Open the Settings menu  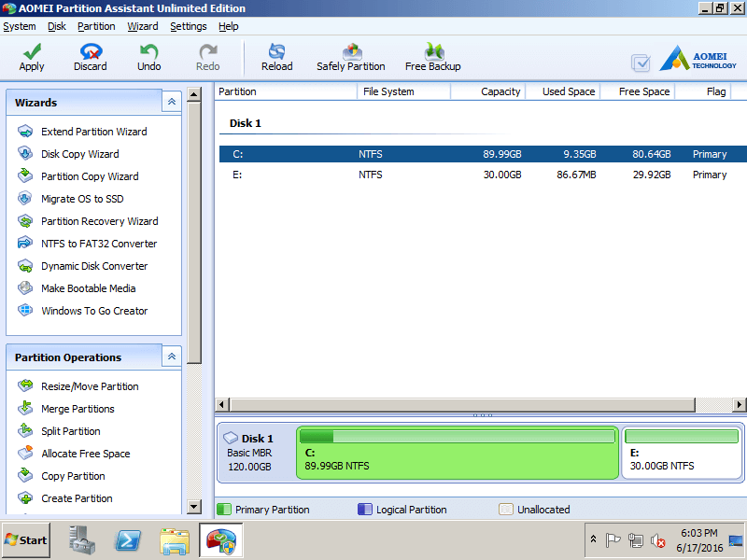pyautogui.click(x=189, y=26)
